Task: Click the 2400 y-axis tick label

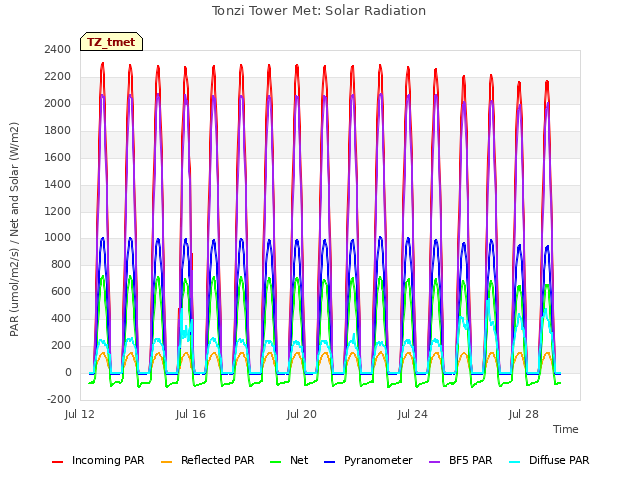Action: tap(58, 49)
